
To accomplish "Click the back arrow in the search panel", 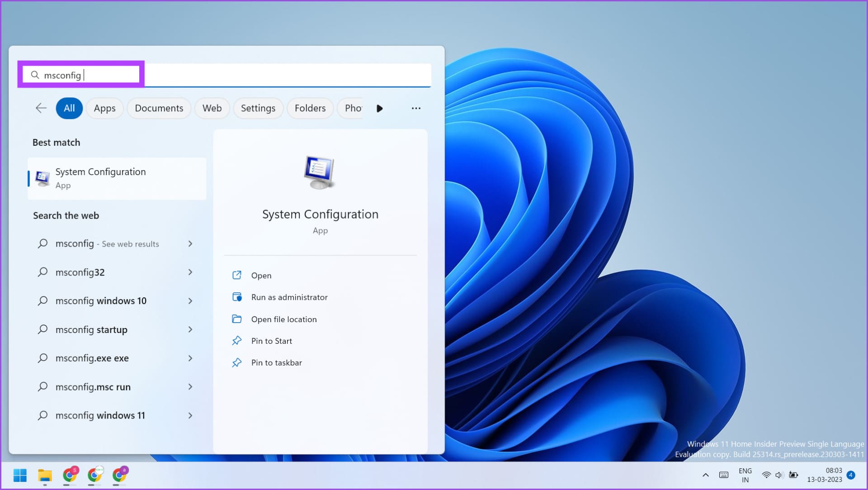I will point(41,108).
